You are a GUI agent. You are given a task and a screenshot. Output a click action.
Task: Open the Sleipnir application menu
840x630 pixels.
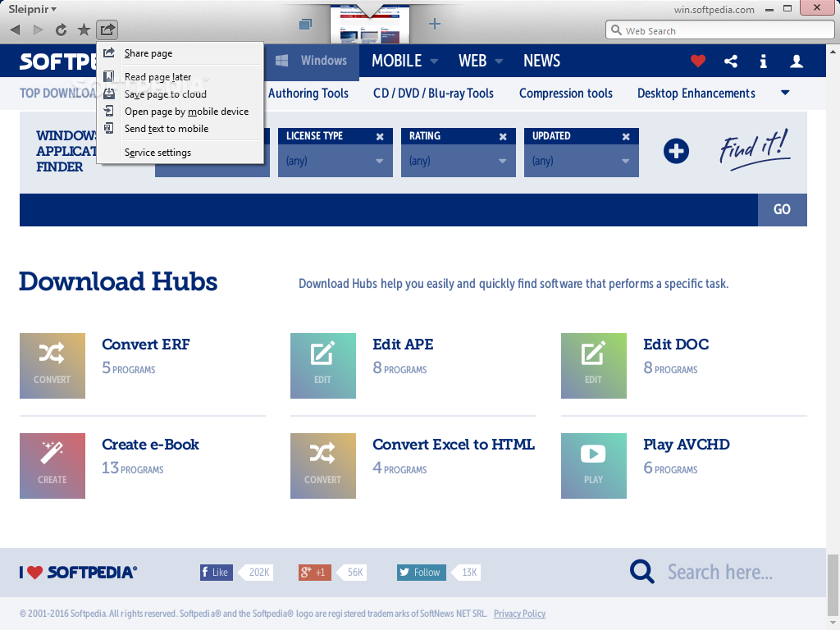(x=32, y=9)
